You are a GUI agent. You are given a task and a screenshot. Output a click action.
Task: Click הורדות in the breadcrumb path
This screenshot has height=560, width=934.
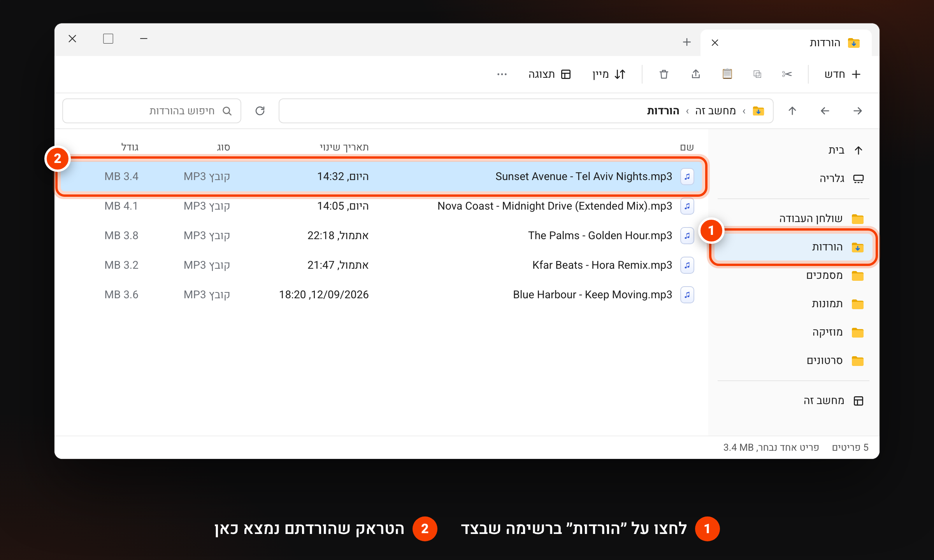[x=663, y=111]
